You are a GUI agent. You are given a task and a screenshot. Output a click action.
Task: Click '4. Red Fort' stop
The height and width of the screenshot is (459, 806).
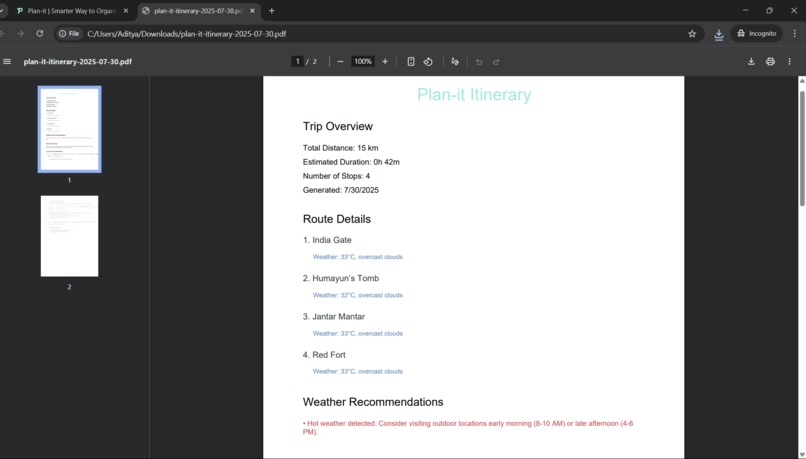pyautogui.click(x=324, y=355)
